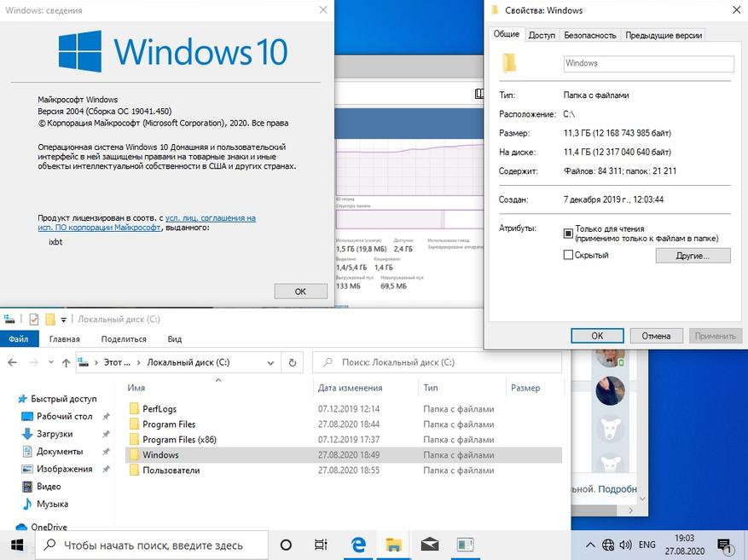
Task: Expand the Этот... breadcrumb chevron
Action: [x=138, y=363]
